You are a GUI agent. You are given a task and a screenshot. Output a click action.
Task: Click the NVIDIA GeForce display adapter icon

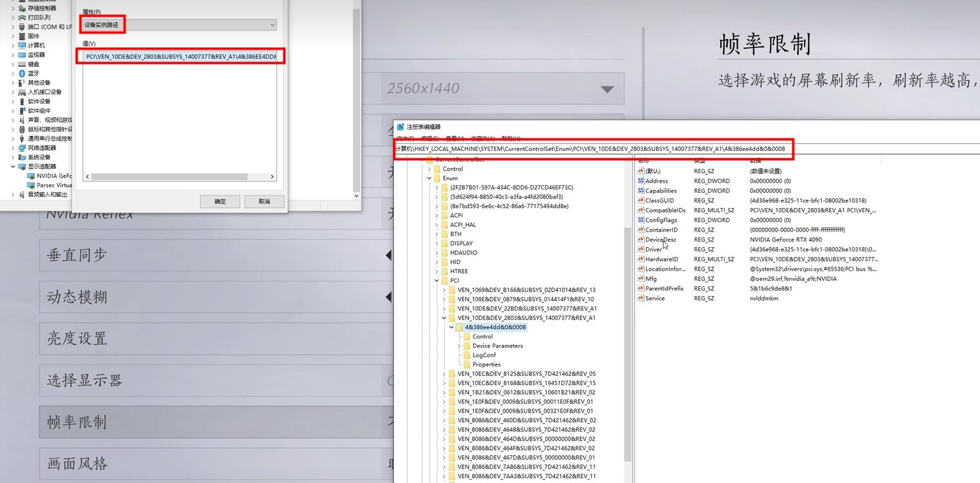[31, 176]
